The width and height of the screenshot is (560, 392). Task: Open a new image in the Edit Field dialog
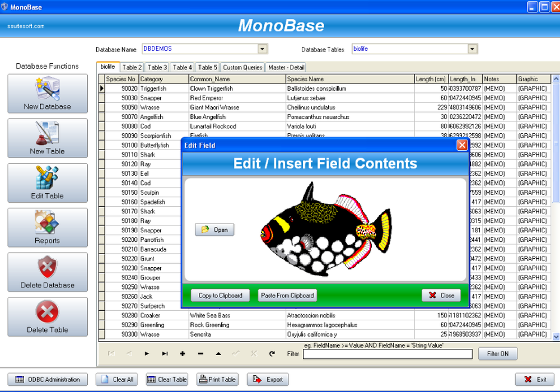(x=214, y=230)
